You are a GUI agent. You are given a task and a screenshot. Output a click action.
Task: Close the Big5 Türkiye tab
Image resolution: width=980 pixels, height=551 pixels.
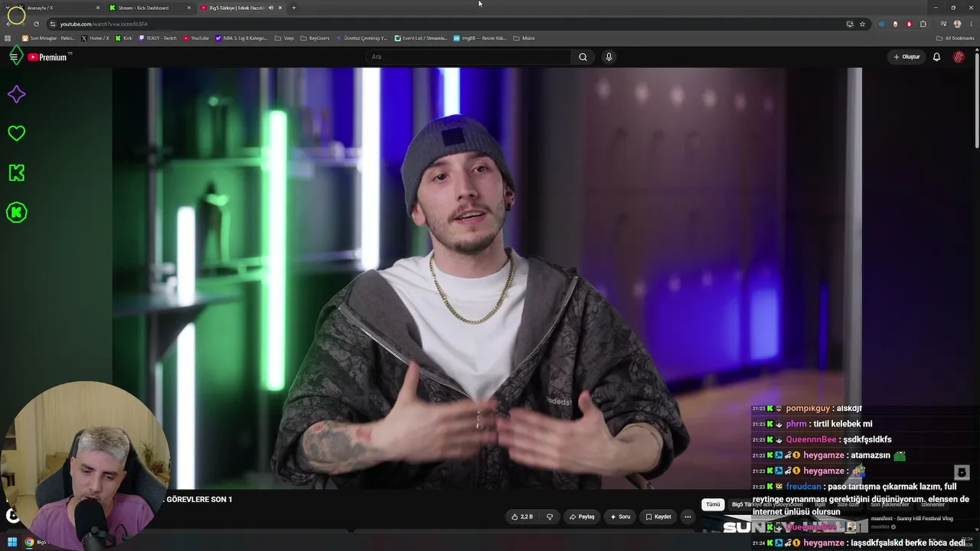pos(280,8)
